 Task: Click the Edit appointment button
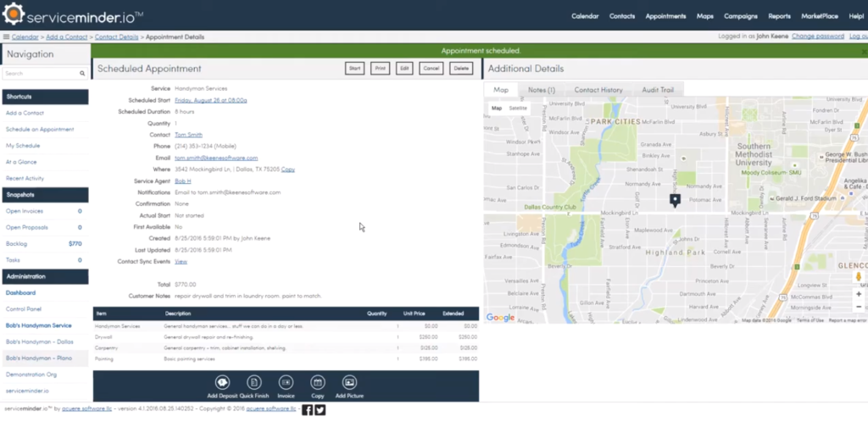click(x=404, y=69)
